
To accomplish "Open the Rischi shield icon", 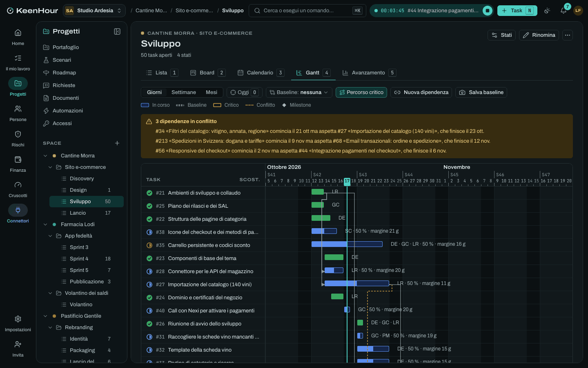I will (x=18, y=134).
